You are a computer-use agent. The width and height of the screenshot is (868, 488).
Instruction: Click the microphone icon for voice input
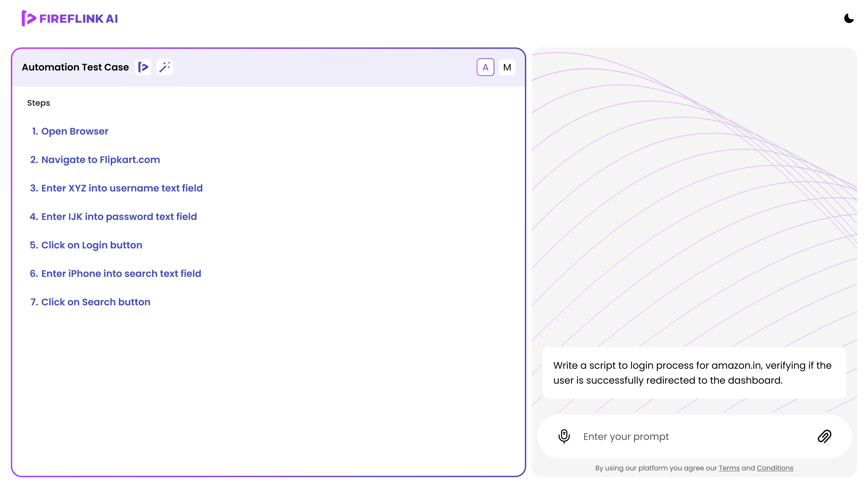[564, 436]
